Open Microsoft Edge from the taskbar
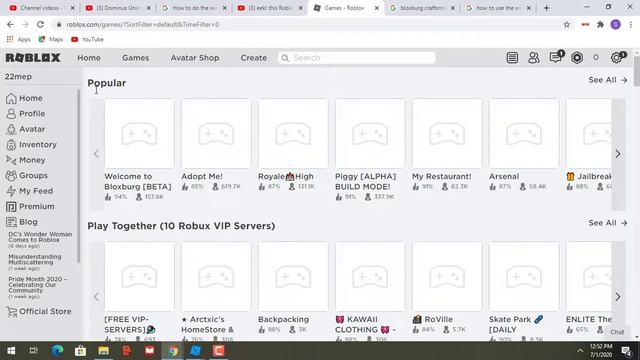640x360 pixels. pyautogui.click(x=58, y=351)
